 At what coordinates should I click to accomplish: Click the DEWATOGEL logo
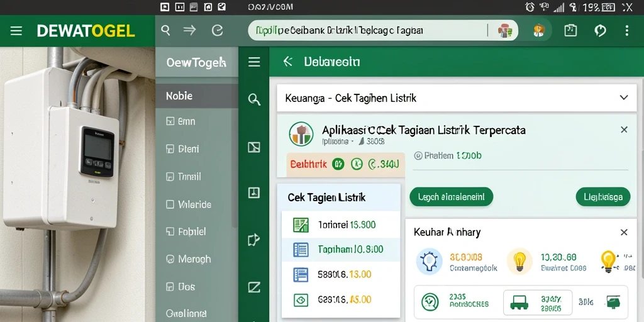click(86, 31)
